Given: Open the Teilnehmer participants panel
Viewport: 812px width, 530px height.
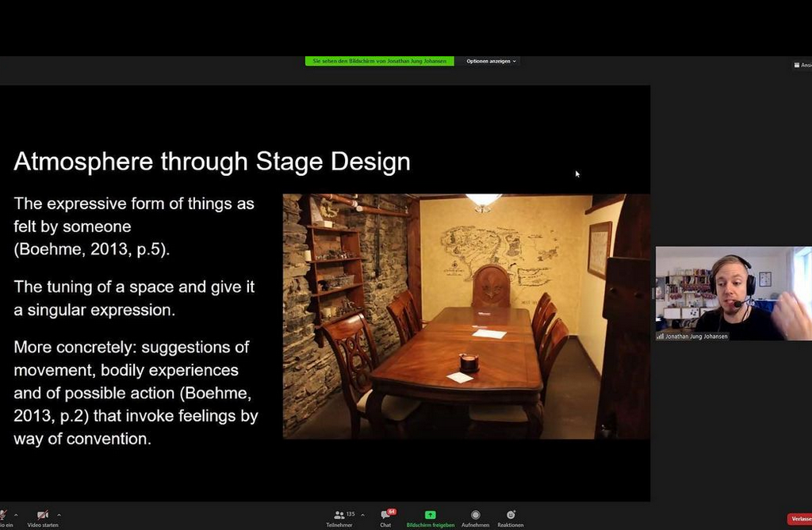Looking at the screenshot, I should 339,518.
